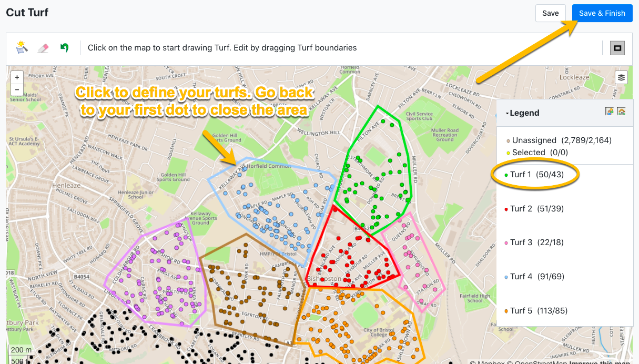Collapse the Legend panel arrow

pyautogui.click(x=507, y=113)
